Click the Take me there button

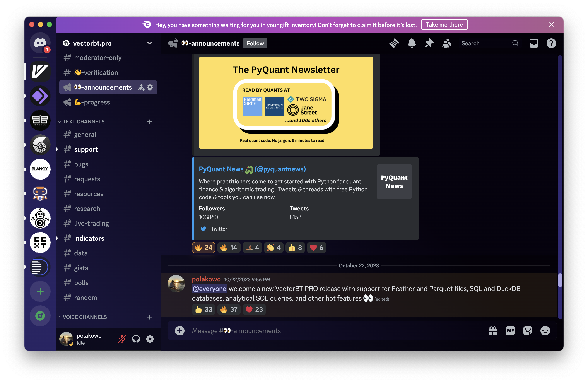pyautogui.click(x=444, y=24)
